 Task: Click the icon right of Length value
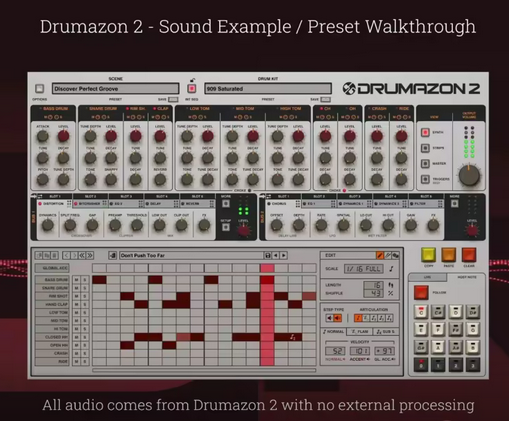(x=391, y=285)
